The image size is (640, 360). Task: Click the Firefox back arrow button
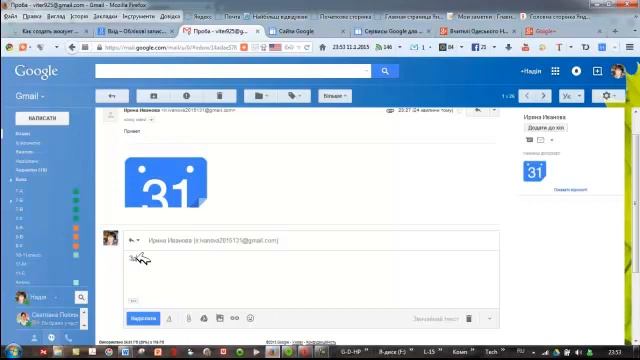[72, 47]
